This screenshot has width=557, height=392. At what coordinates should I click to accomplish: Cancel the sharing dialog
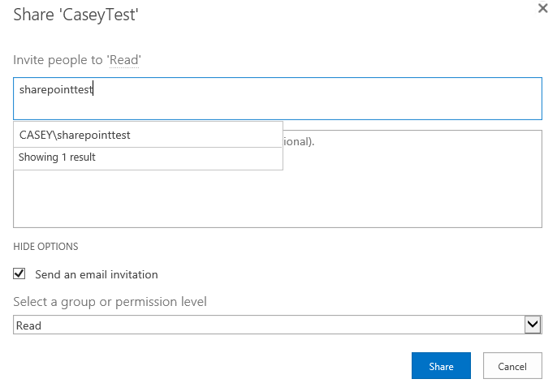[x=512, y=366]
